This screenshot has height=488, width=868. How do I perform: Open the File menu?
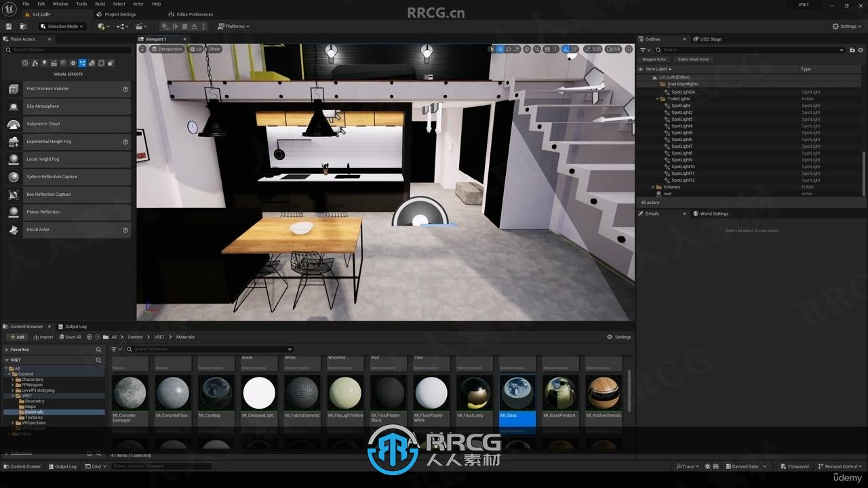pos(26,4)
